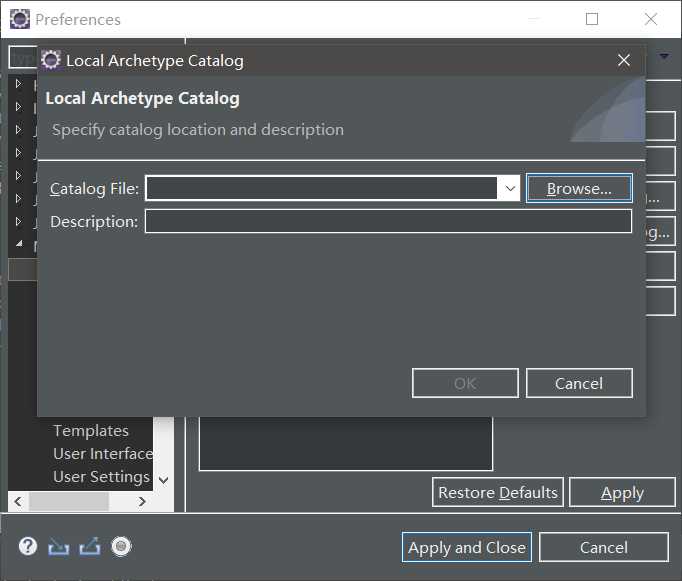Expand the first collapsed tree node
This screenshot has width=682, height=581.
(18, 83)
